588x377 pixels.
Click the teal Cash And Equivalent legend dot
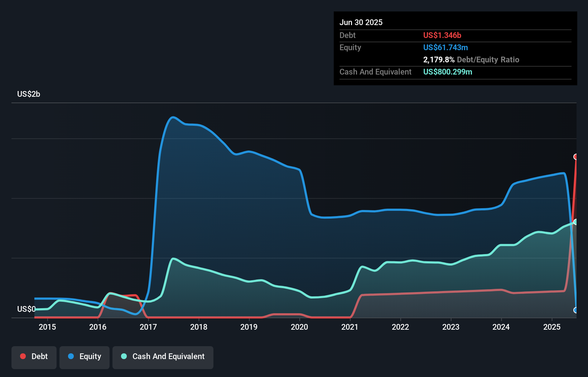[x=124, y=356]
